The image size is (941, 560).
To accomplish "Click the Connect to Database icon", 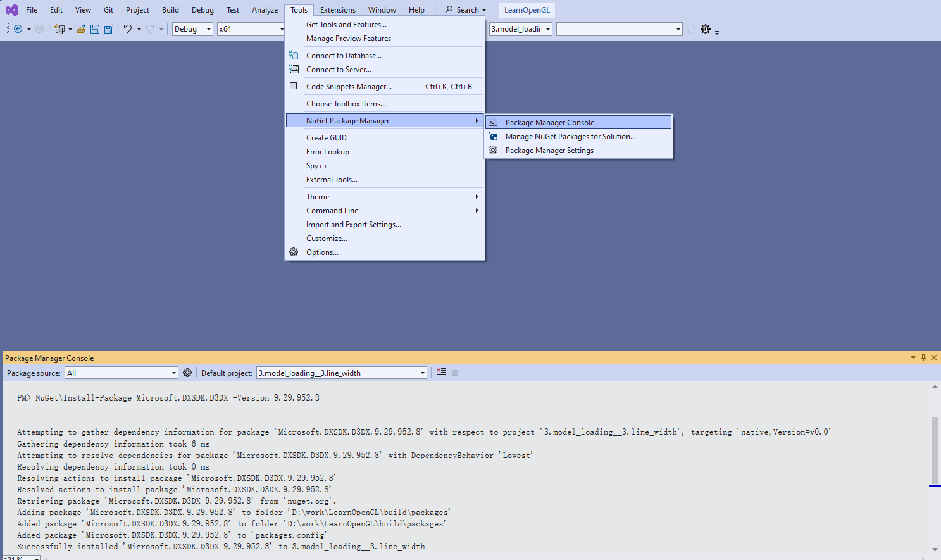I will click(294, 55).
